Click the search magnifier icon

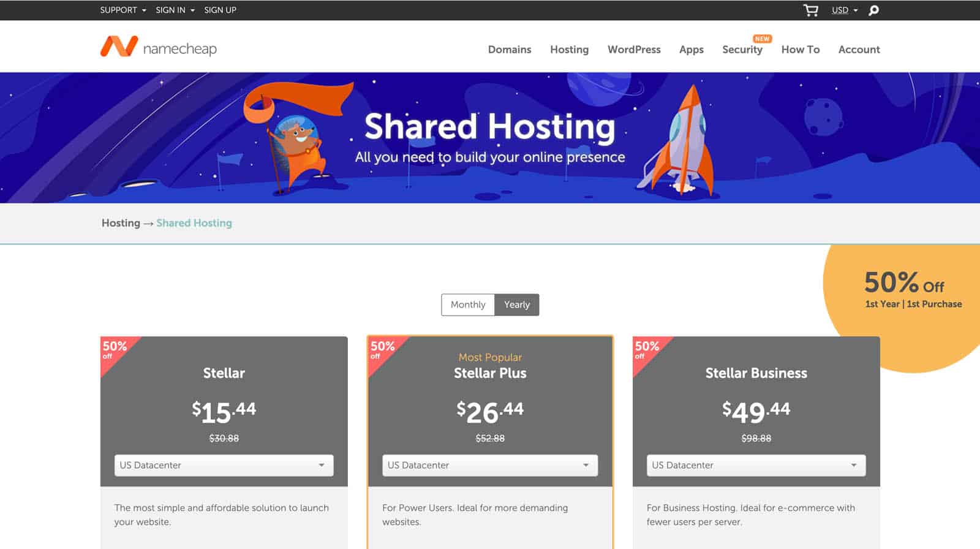pos(874,10)
